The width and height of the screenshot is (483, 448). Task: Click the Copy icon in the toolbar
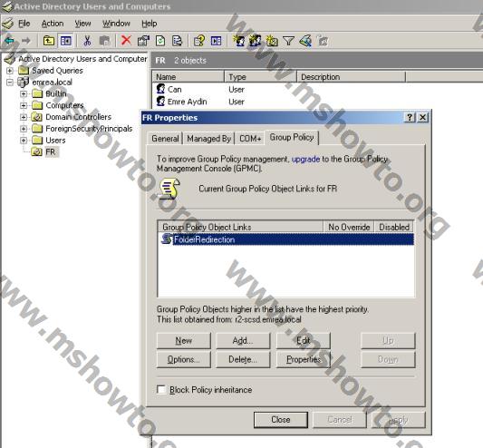[x=104, y=41]
